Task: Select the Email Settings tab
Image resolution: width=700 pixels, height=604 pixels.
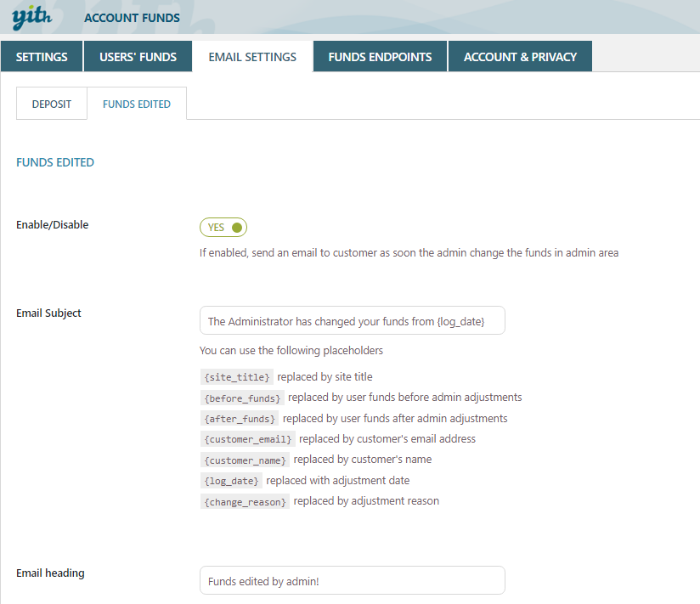Action: pos(252,57)
